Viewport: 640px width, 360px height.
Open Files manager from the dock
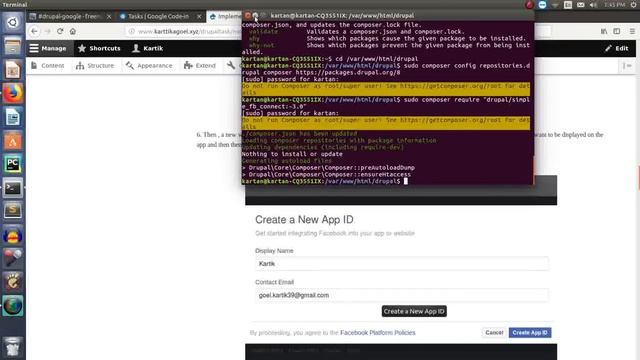(x=13, y=46)
